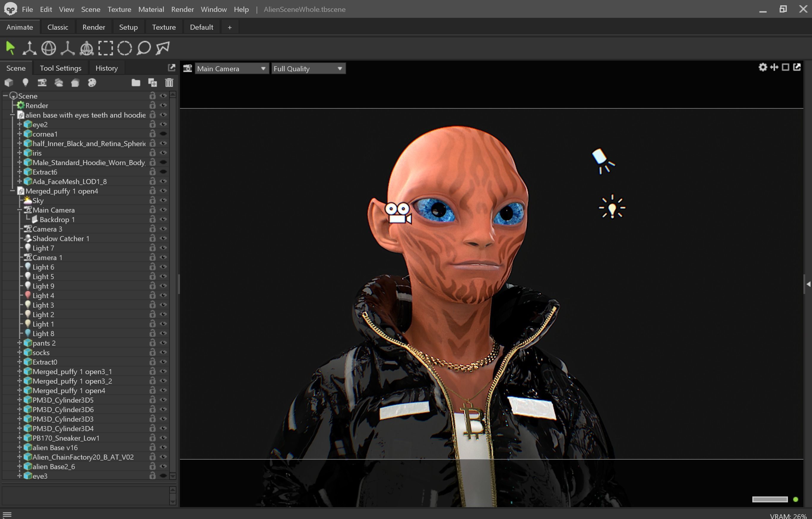The image size is (812, 519).
Task: Select the spotlight gizmo in viewport
Action: (603, 161)
